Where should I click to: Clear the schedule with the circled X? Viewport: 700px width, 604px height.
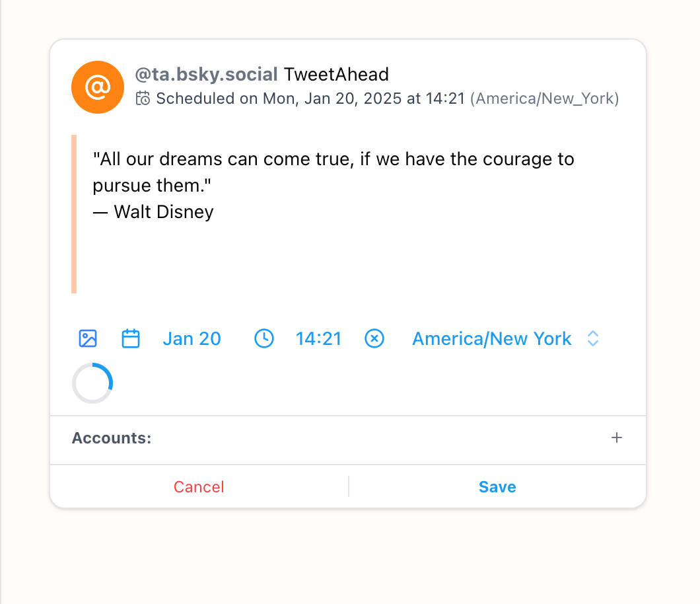pyautogui.click(x=374, y=339)
